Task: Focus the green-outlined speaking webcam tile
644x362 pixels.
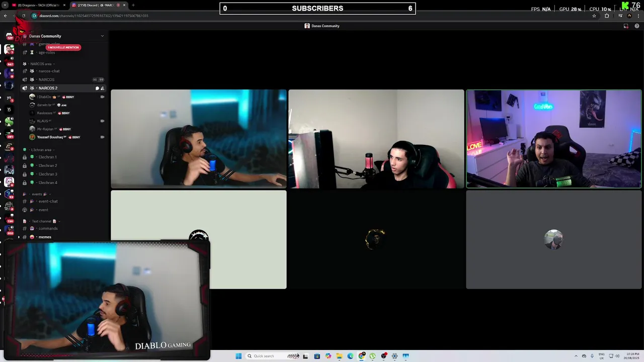Action: click(554, 139)
